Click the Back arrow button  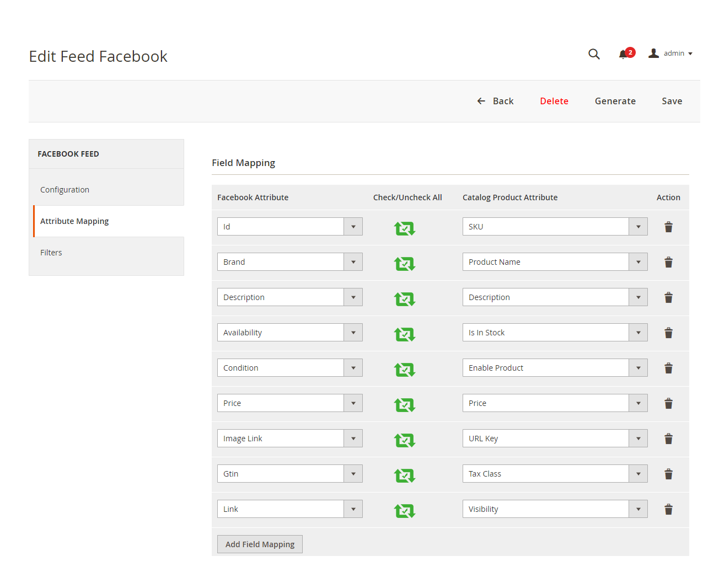pyautogui.click(x=495, y=101)
